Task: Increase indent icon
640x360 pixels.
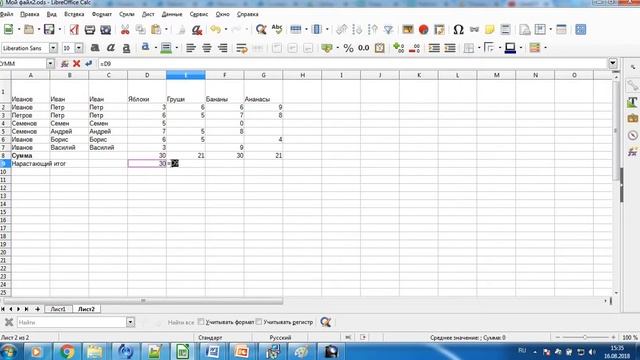Action: coord(434,48)
